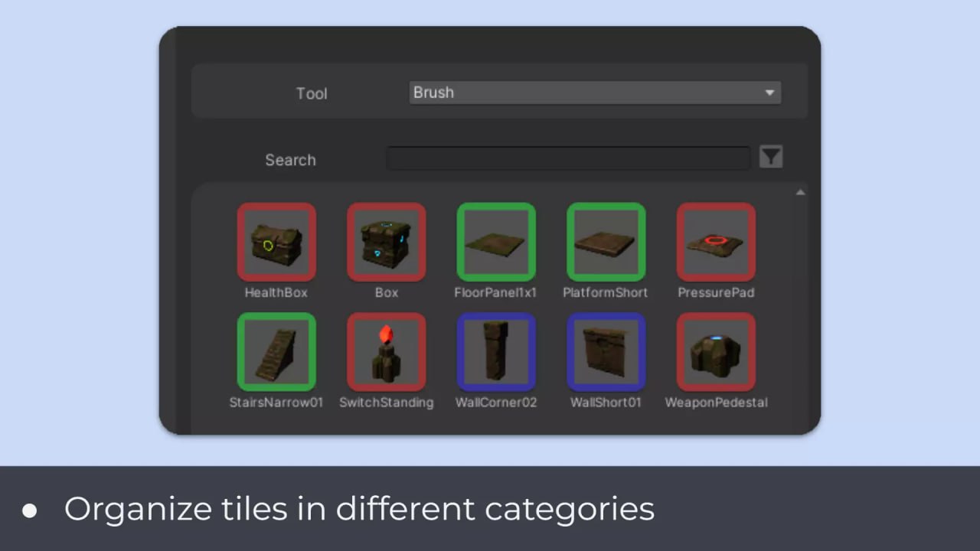
Task: Expand the Brush tool selector arrow
Action: [x=769, y=93]
